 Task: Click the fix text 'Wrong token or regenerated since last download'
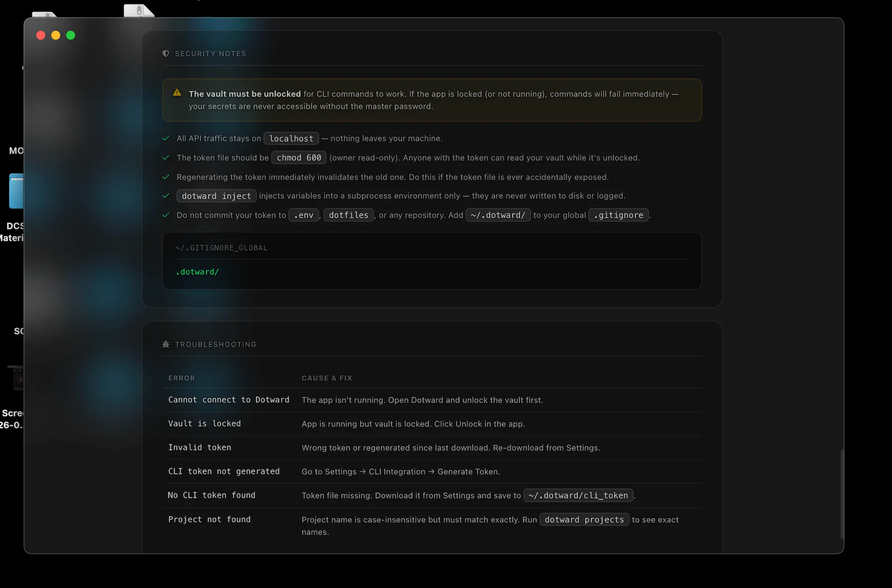click(395, 448)
